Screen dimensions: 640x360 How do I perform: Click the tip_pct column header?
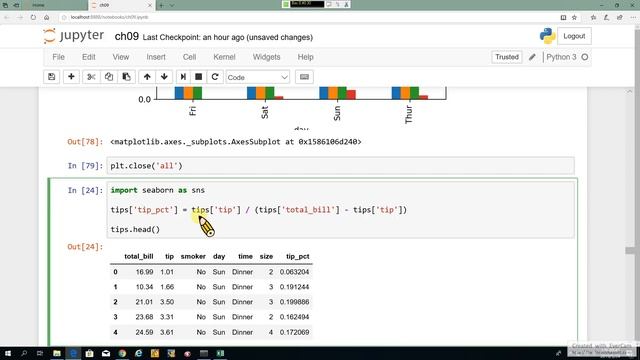pos(298,256)
